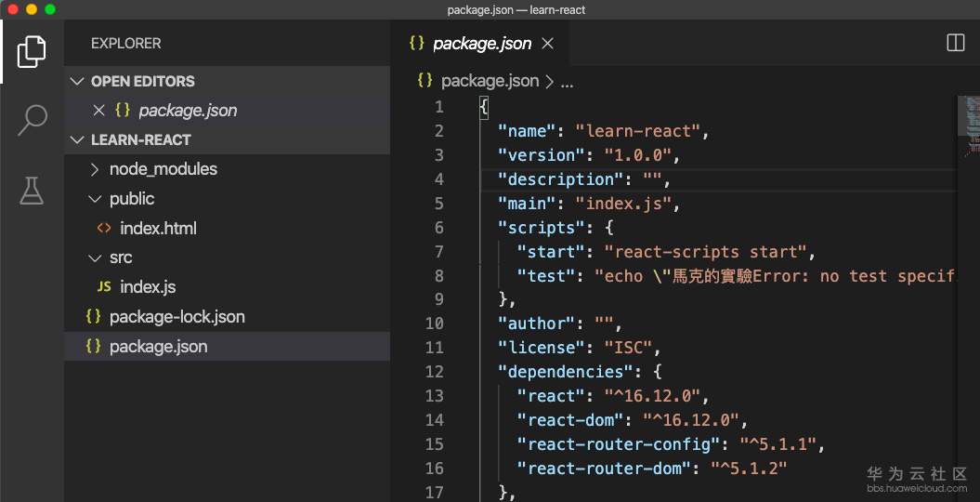The width and height of the screenshot is (980, 502).
Task: Select the package.json editor tab
Action: (481, 44)
